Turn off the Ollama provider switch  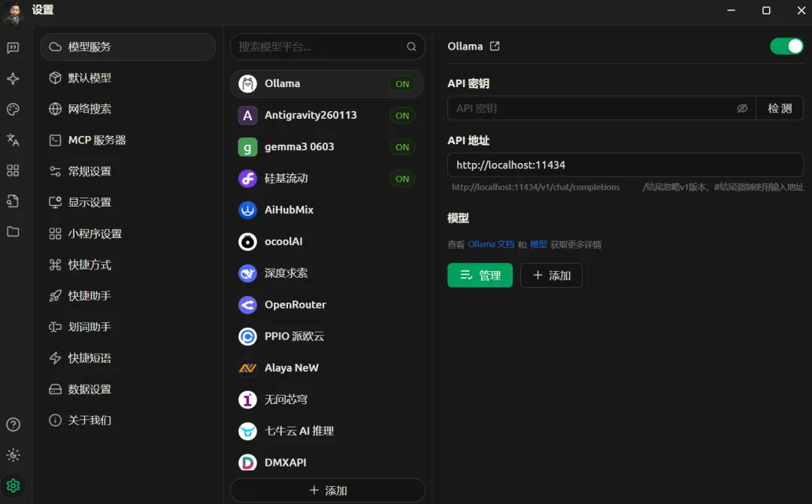click(786, 46)
